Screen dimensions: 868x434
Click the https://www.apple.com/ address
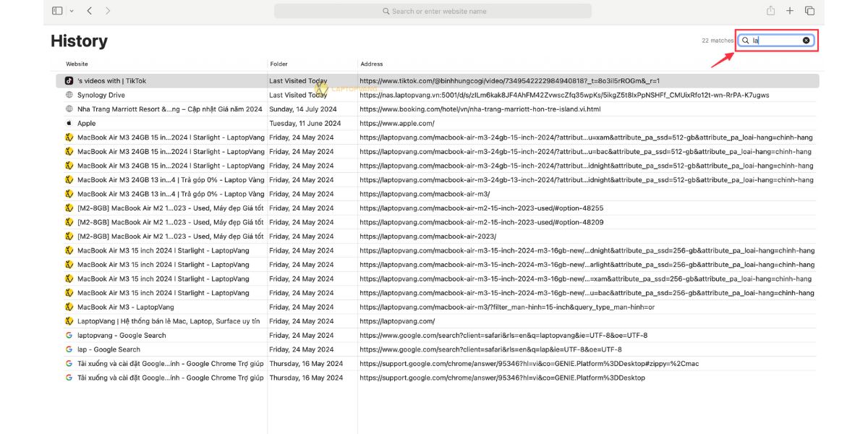point(397,124)
